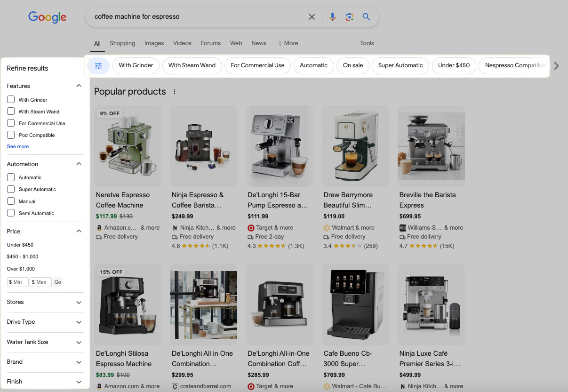
Task: Check the With Steam Wand checkbox
Action: (x=11, y=111)
